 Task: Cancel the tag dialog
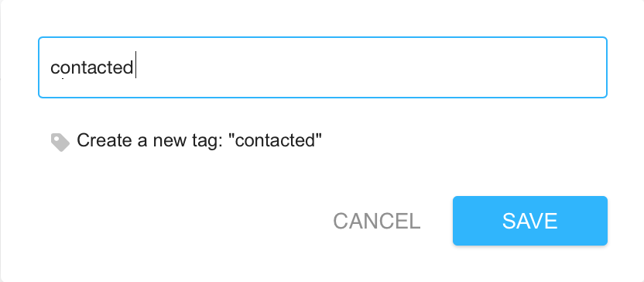pos(377,221)
